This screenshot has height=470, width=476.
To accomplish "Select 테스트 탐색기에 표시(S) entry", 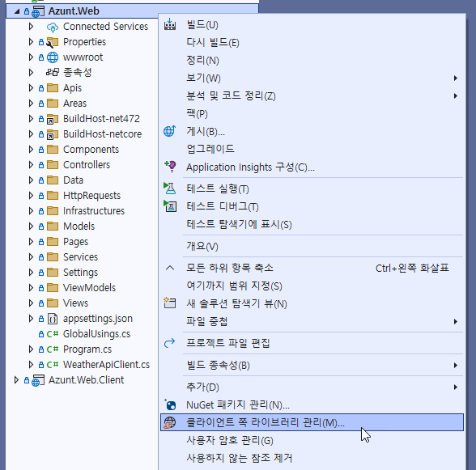I will [x=312, y=225].
